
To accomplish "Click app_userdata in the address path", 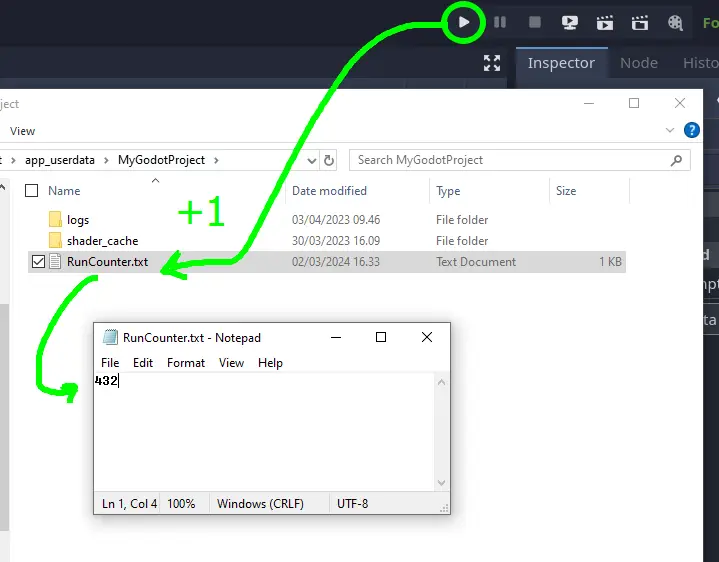I will point(60,160).
